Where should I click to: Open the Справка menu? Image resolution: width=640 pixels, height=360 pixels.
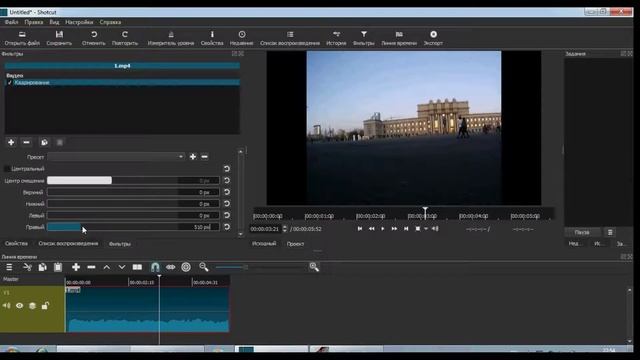coord(110,22)
